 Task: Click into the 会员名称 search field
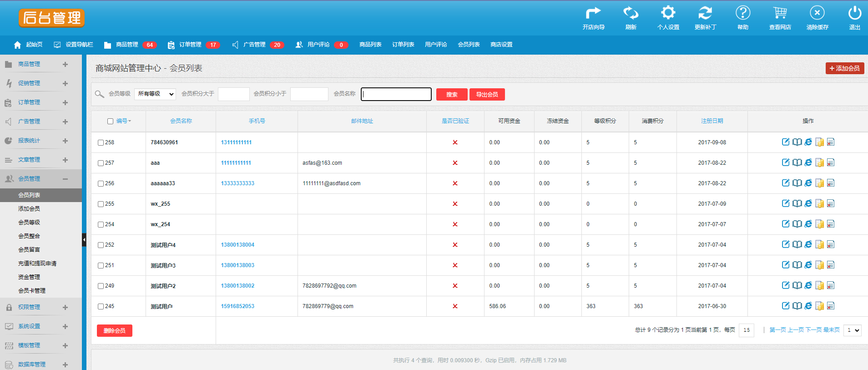(x=396, y=94)
